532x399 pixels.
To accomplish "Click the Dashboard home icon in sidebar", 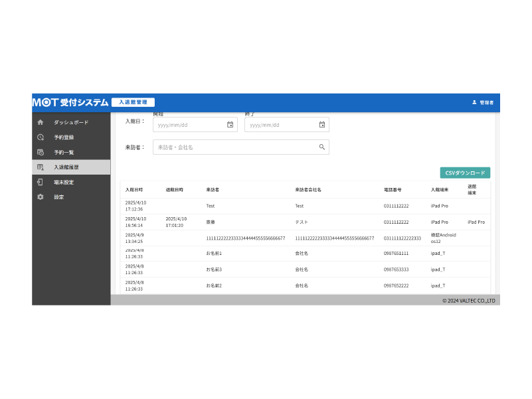I will (41, 123).
